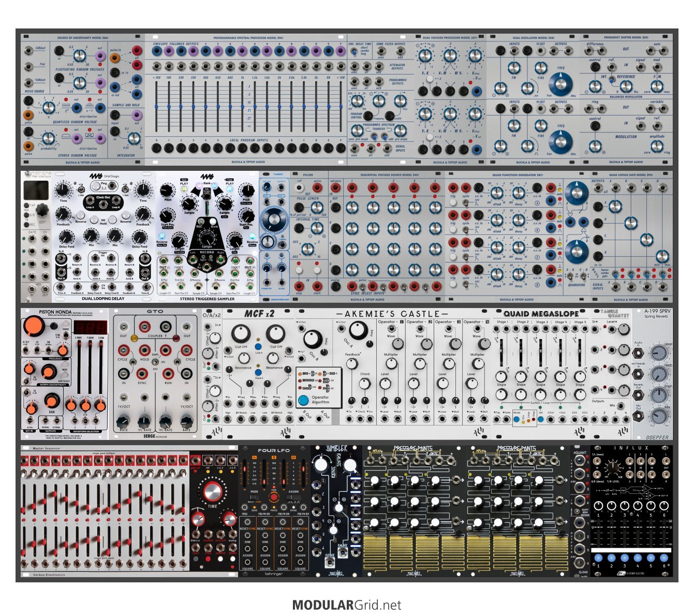Click the big red TIME knob on Master Sequencer
Screen dimensions: 694x616
tap(212, 490)
